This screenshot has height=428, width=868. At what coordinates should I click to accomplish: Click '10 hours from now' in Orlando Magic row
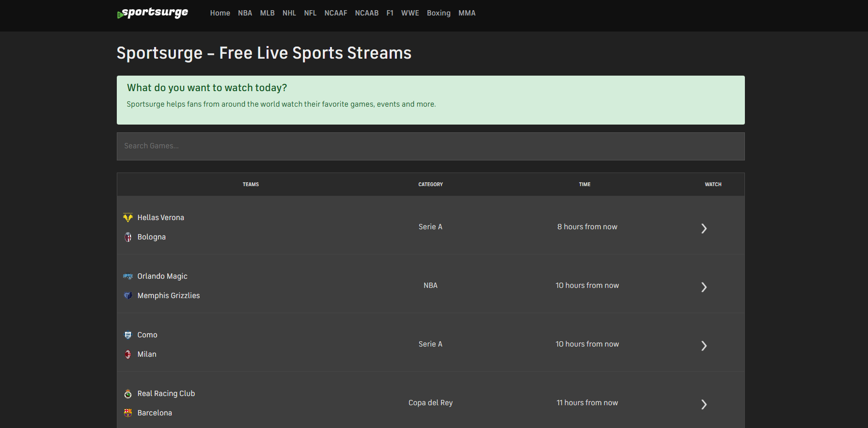point(587,285)
